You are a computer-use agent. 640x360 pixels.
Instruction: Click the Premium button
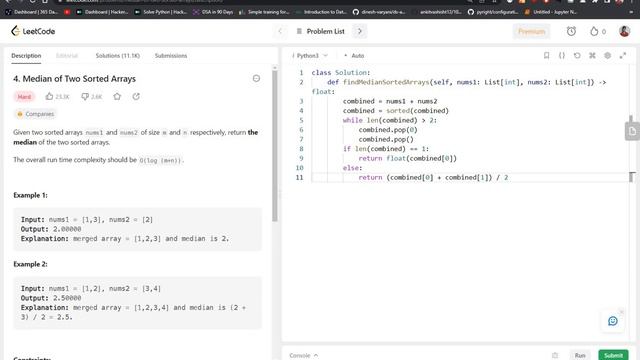click(x=531, y=31)
